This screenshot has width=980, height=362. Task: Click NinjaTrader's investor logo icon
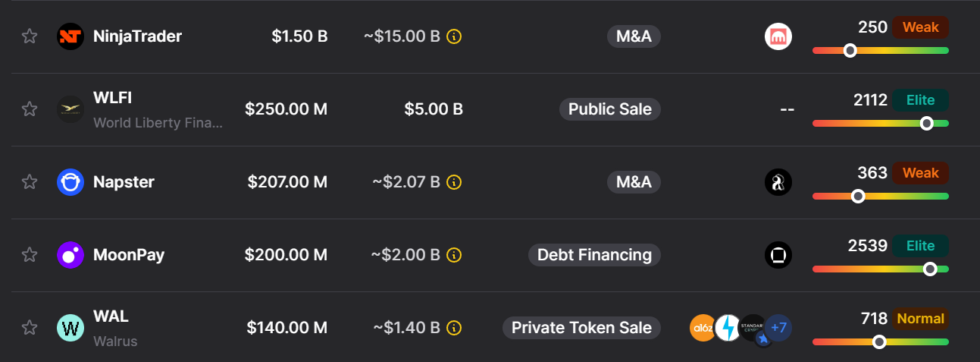[778, 36]
